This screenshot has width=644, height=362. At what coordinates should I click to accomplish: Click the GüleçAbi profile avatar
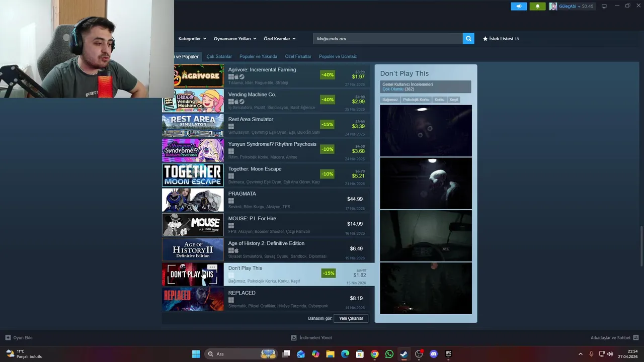(x=553, y=6)
